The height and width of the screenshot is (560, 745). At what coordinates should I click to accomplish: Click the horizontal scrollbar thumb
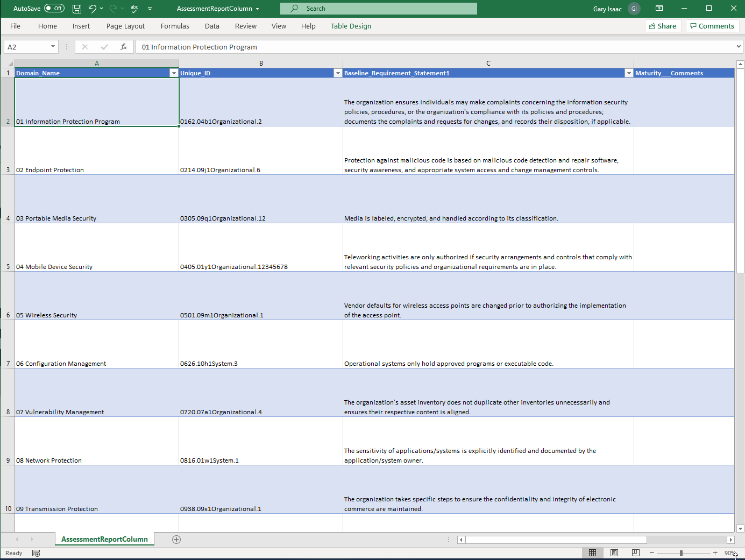[556, 540]
